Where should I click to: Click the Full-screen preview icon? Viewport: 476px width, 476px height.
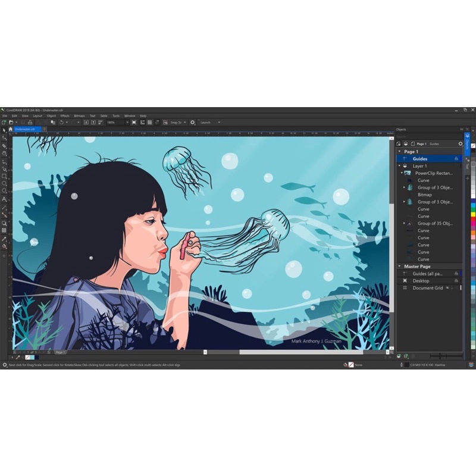[134, 123]
